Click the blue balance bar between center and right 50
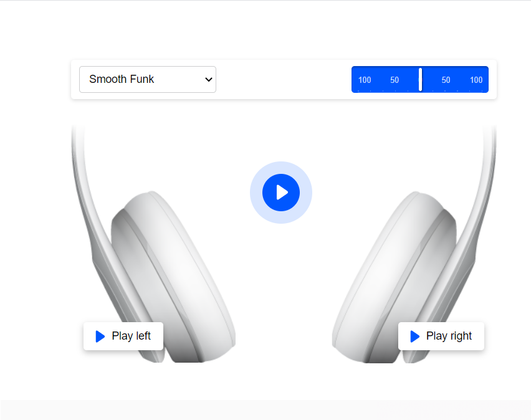The image size is (531, 420). (432, 79)
